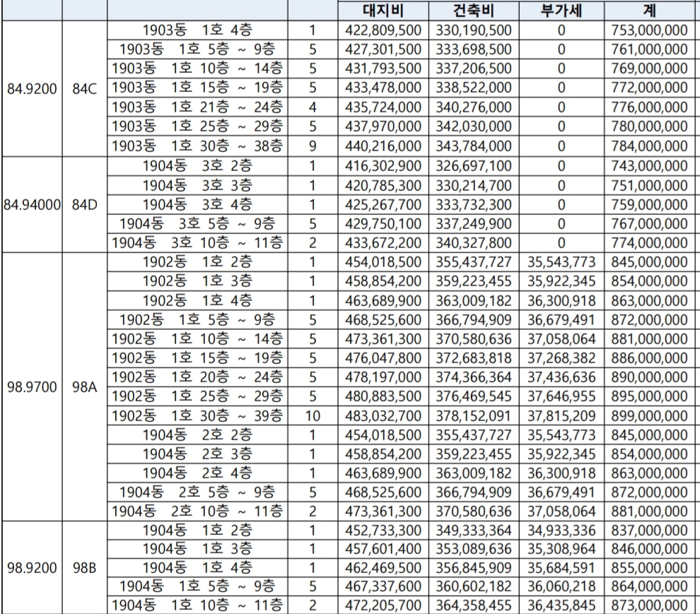Image resolution: width=700 pixels, height=614 pixels.
Task: Click total price 753,000,000
Action: coord(650,30)
